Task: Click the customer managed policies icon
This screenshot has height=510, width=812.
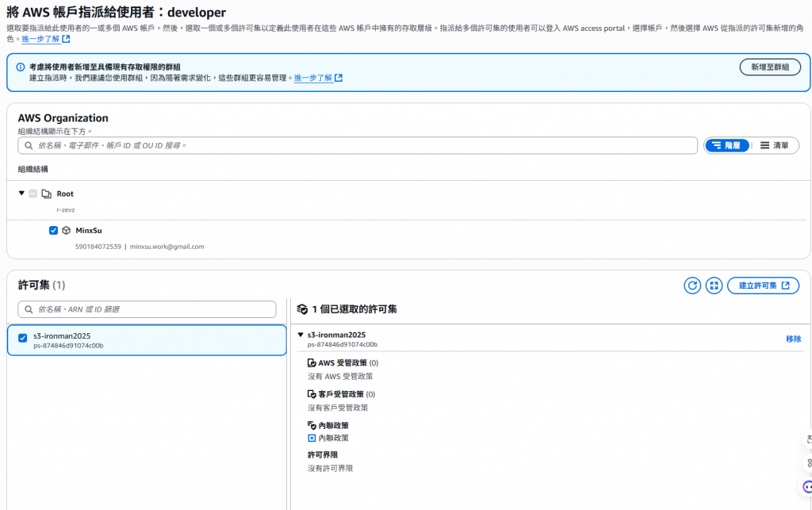Action: tap(312, 394)
